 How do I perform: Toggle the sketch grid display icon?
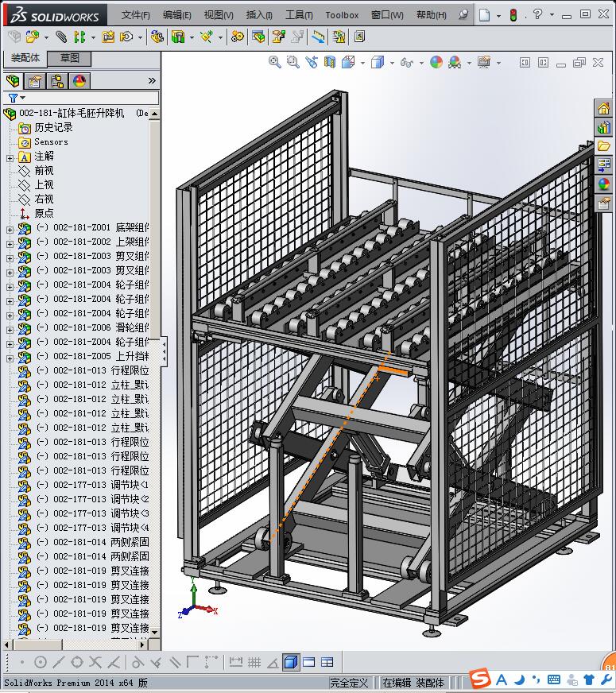(x=254, y=662)
